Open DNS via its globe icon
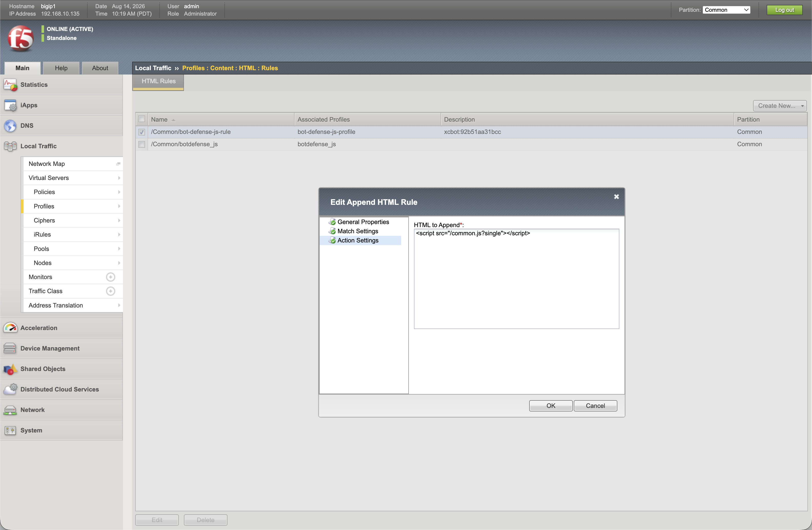The height and width of the screenshot is (530, 812). 10,126
